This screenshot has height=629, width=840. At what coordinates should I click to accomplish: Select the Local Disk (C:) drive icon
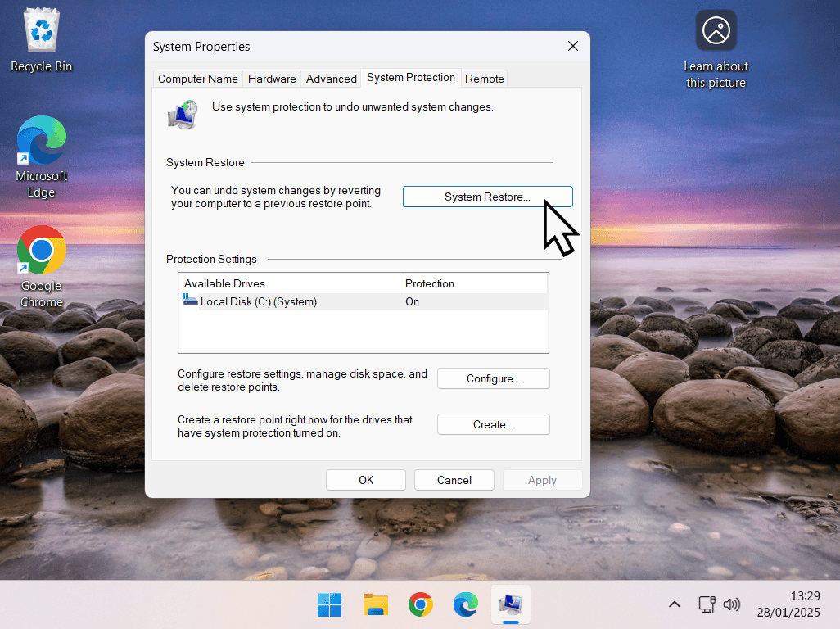point(189,301)
